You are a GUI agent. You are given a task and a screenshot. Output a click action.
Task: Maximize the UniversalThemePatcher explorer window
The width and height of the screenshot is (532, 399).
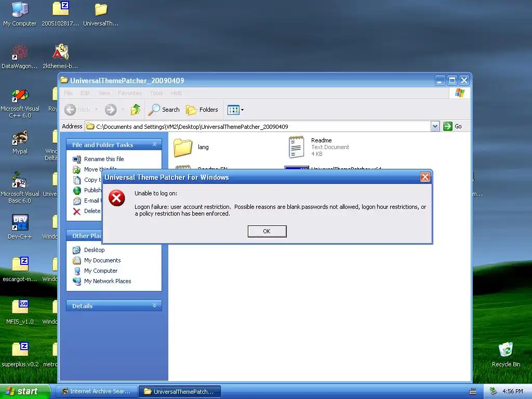[x=452, y=81]
